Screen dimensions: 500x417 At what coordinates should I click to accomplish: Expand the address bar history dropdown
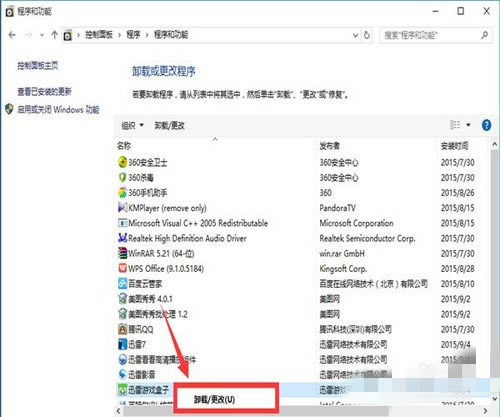coord(356,35)
